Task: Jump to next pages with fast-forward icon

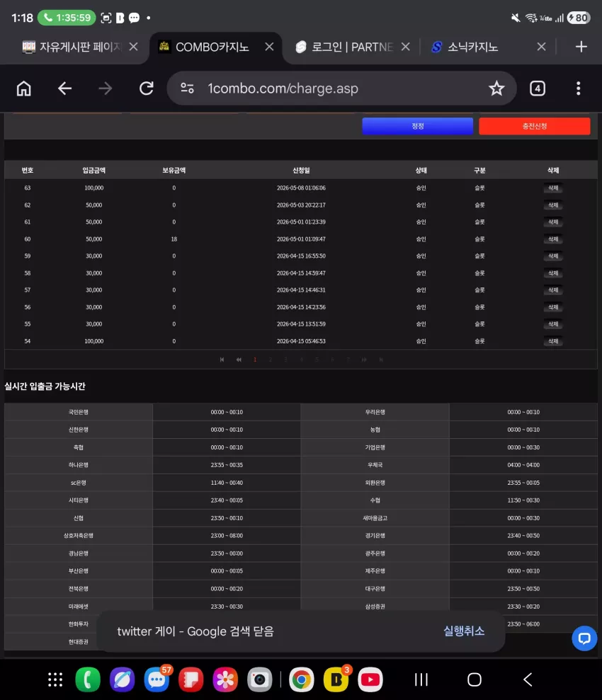Action: [x=365, y=360]
